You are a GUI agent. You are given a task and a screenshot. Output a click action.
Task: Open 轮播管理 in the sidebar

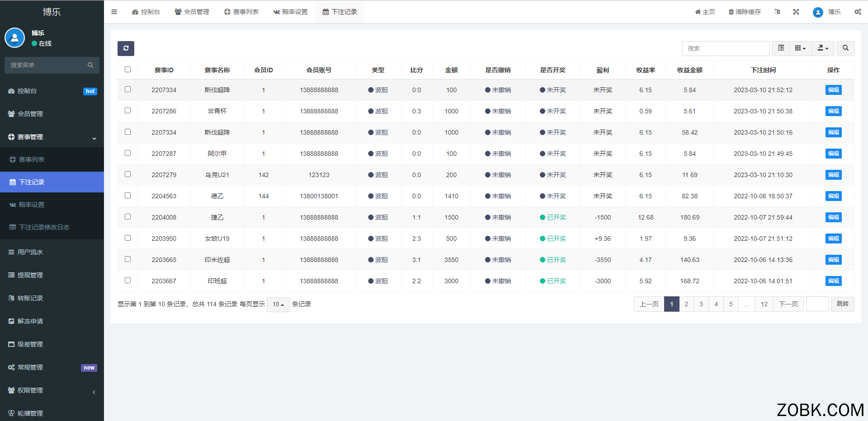pos(52,413)
